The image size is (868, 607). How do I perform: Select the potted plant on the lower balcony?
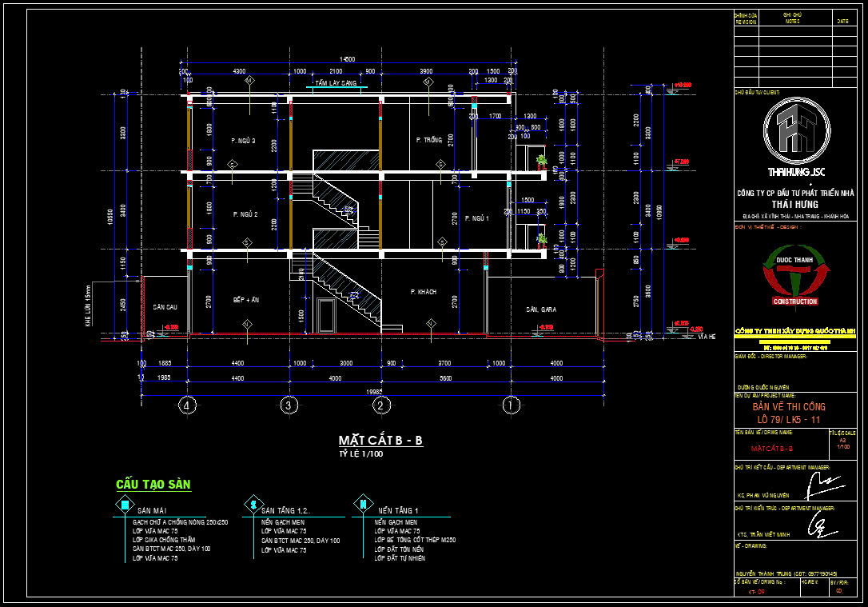(542, 238)
